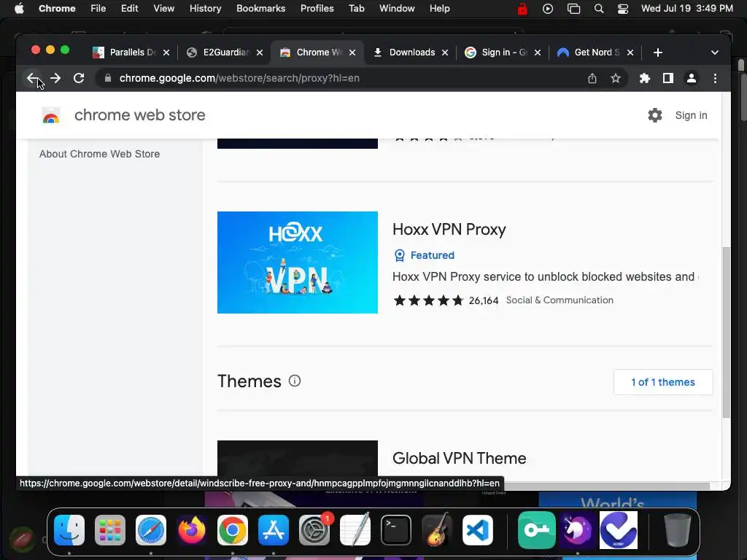
Task: Share this page via the share icon
Action: pyautogui.click(x=592, y=78)
